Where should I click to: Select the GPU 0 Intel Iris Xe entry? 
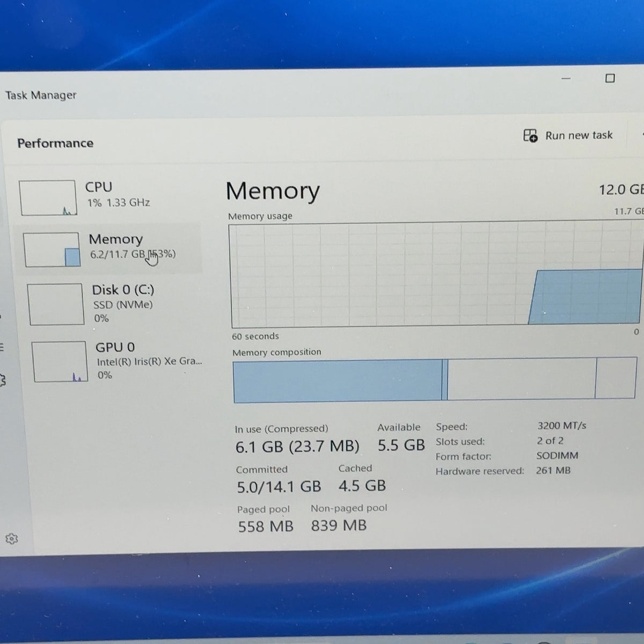click(x=117, y=361)
